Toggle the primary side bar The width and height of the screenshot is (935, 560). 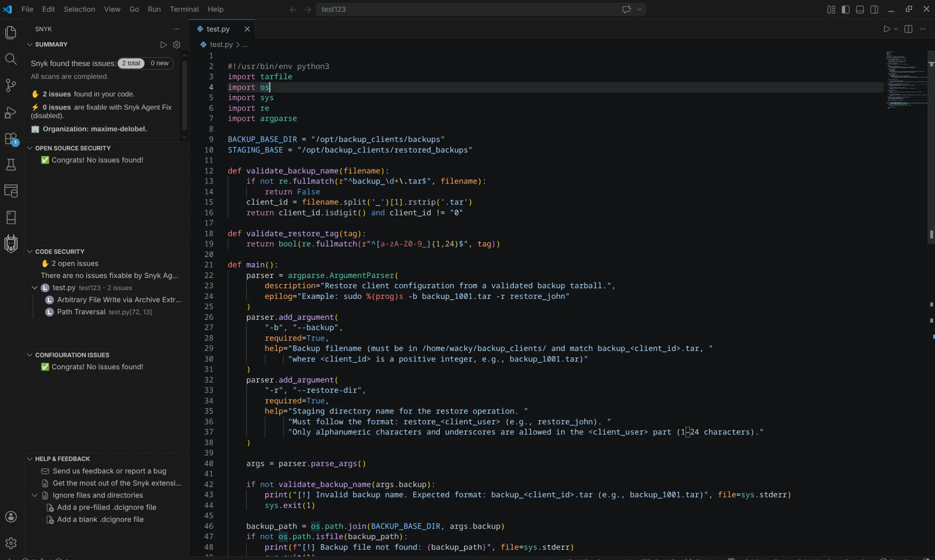tap(846, 10)
